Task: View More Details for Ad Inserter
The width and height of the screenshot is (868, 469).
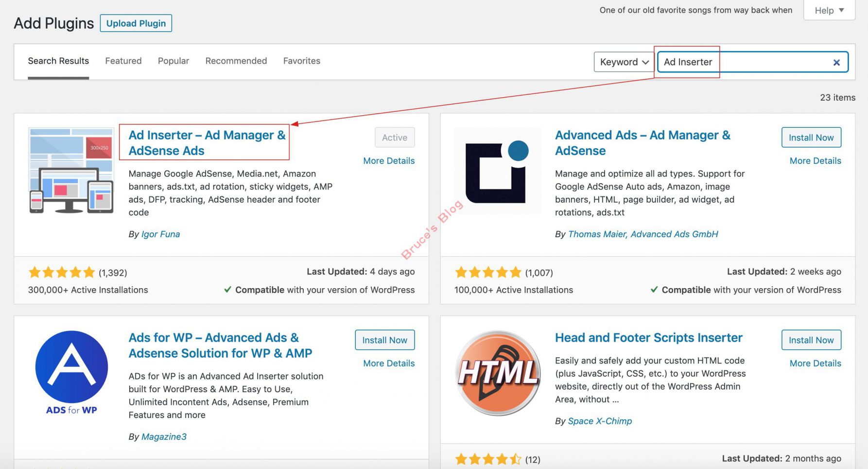Action: (389, 161)
